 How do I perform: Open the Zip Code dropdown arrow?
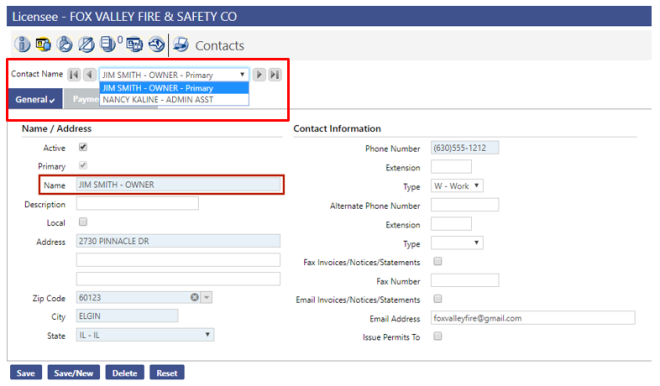click(x=206, y=297)
